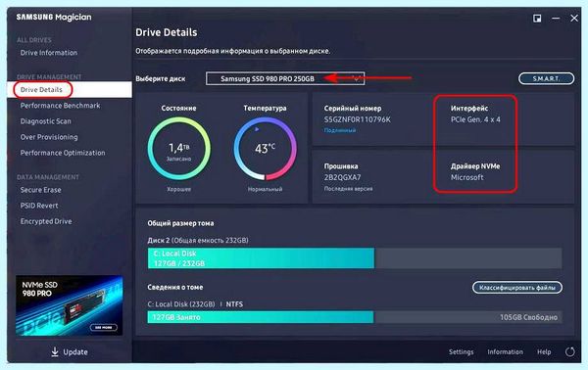This screenshot has width=588, height=370.
Task: Click SEE MORE on the 980 PRO banner
Action: (104, 327)
